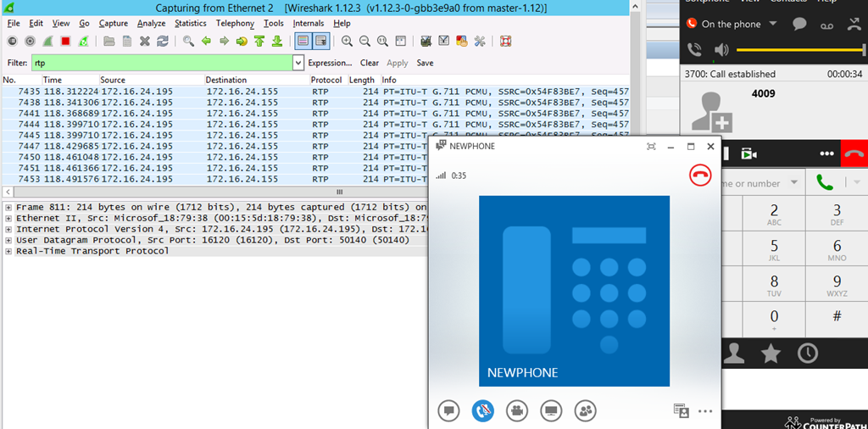Jump to the first packet
Screen dimensions: 868x429
click(x=259, y=41)
